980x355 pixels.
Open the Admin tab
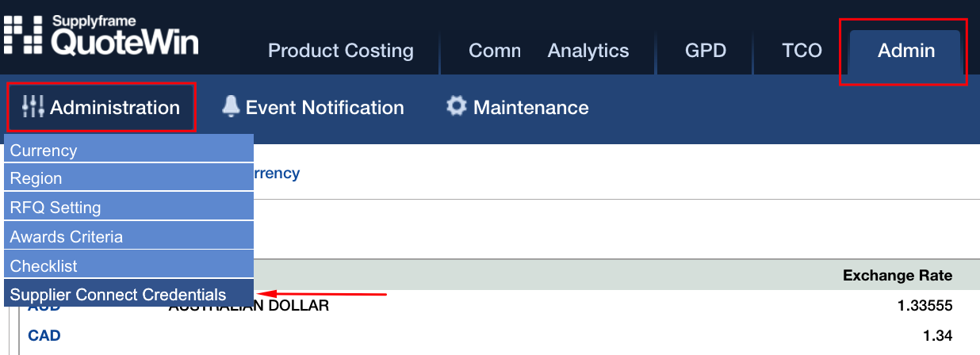pyautogui.click(x=906, y=51)
